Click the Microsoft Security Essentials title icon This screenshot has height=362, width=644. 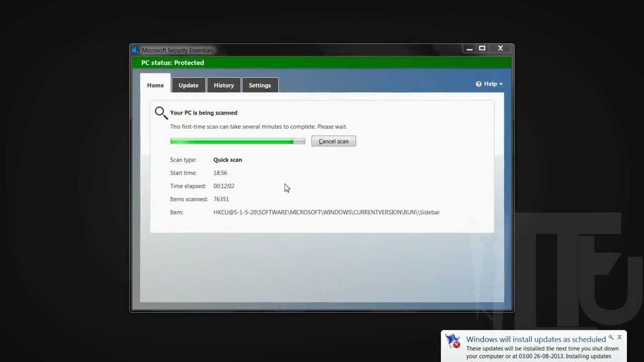(135, 50)
